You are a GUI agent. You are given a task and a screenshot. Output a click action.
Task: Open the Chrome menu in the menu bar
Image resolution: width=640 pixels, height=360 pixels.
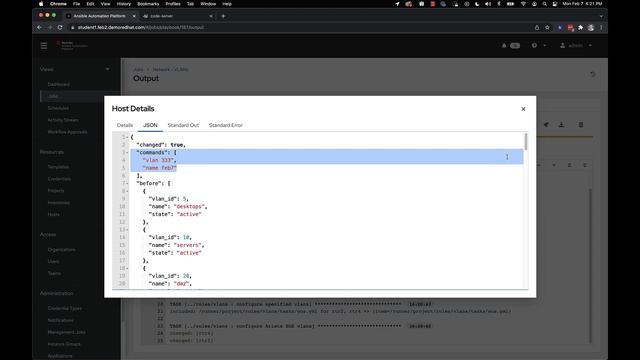(58, 4)
